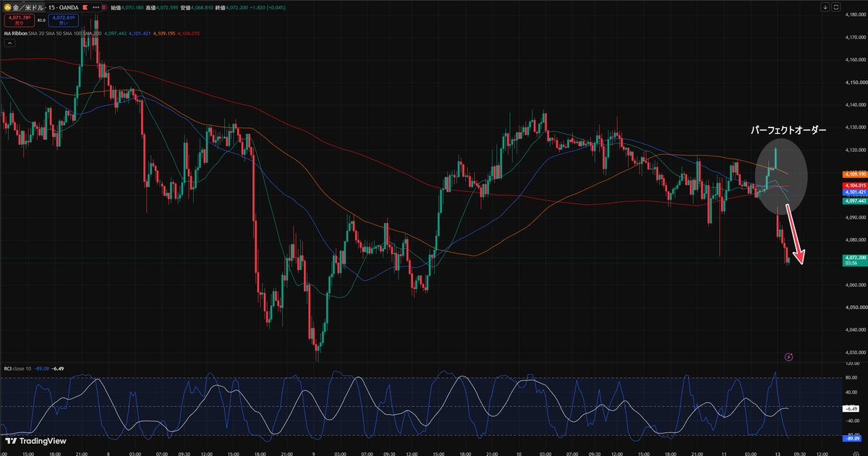Click the パーフェクトオーダー text annotation

tap(790, 129)
